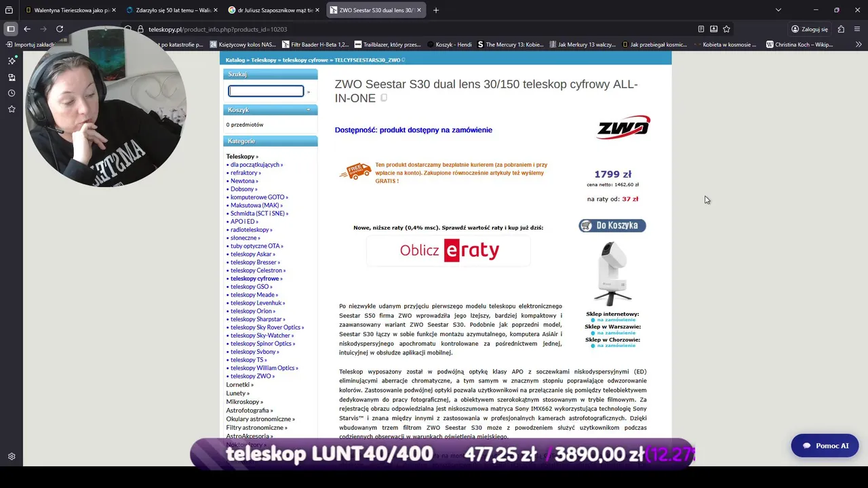The width and height of the screenshot is (868, 488).
Task: Click the na raty od 37 zł text
Action: 612,199
